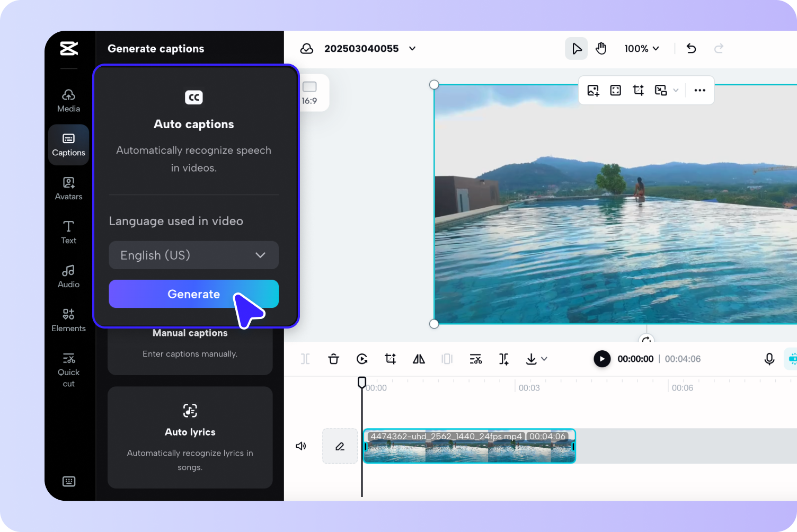Switch to the hand pan tool

[601, 48]
